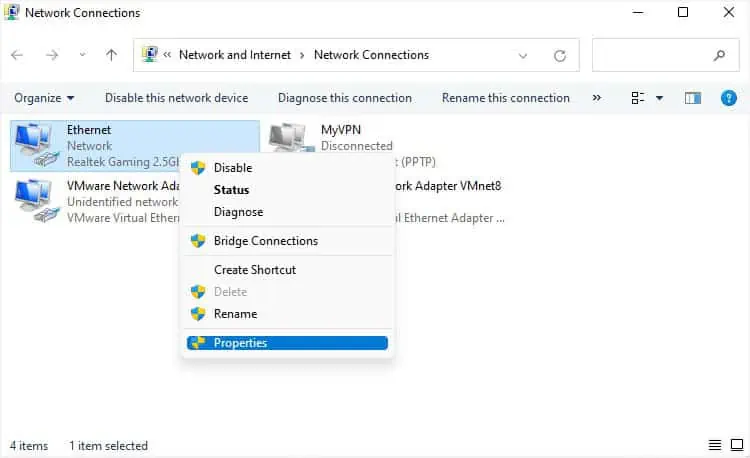Click in the search box

[665, 55]
